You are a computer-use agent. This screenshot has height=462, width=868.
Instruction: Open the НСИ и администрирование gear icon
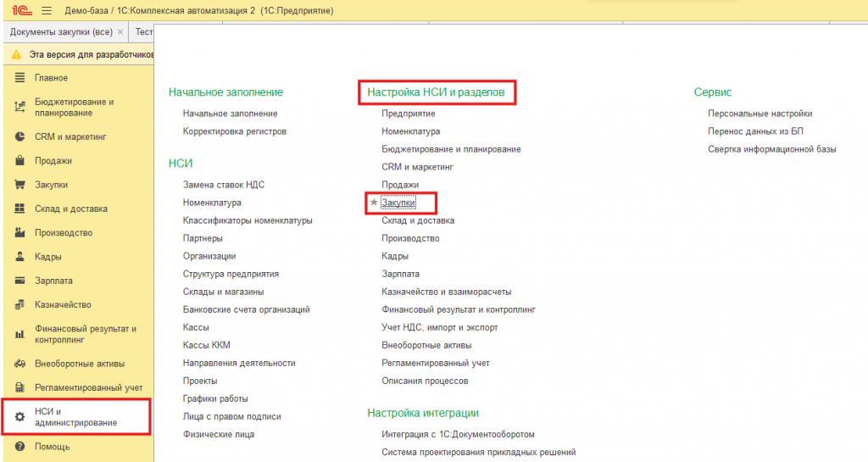(x=20, y=417)
